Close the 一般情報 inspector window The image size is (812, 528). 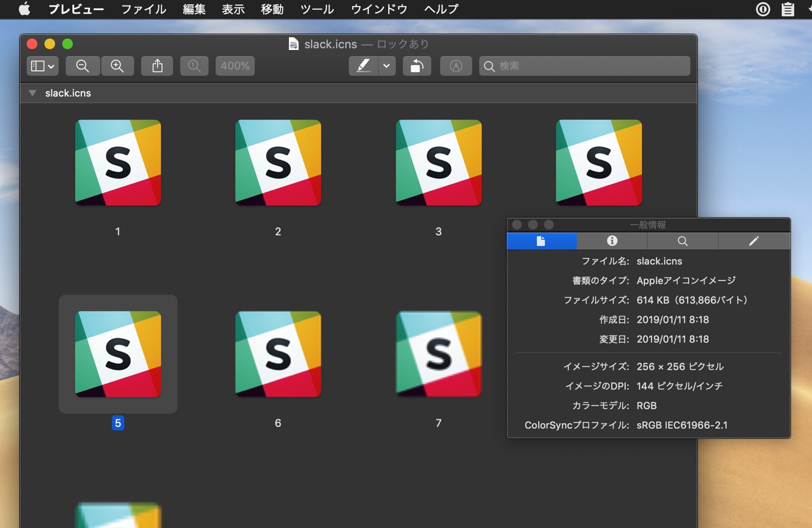tap(517, 225)
